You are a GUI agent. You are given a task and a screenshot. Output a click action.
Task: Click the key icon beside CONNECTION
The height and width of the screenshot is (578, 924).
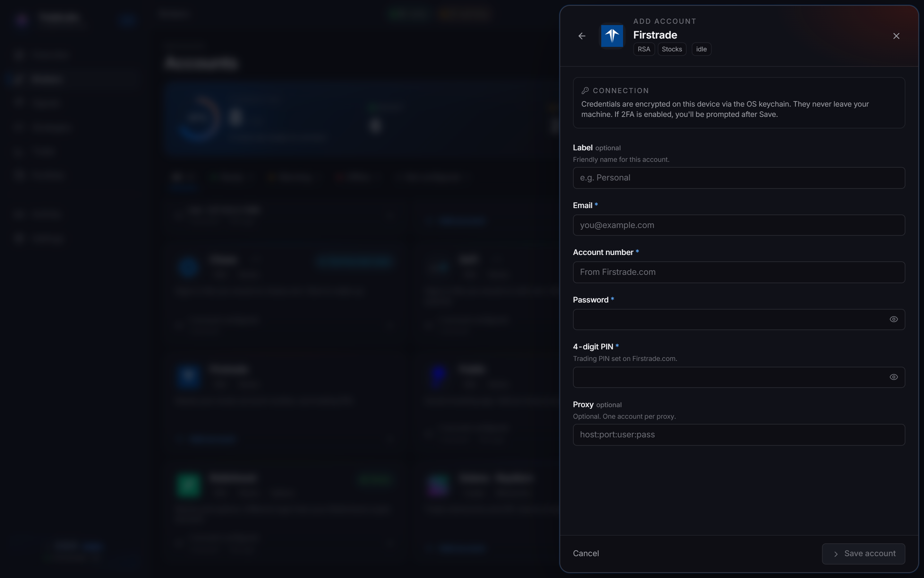coord(585,91)
